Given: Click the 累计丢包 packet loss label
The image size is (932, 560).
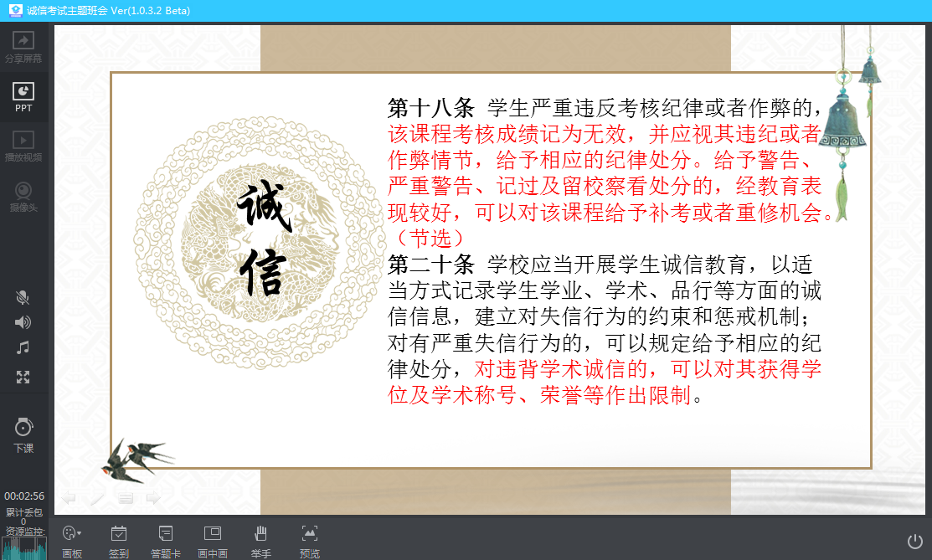Looking at the screenshot, I should [x=24, y=511].
